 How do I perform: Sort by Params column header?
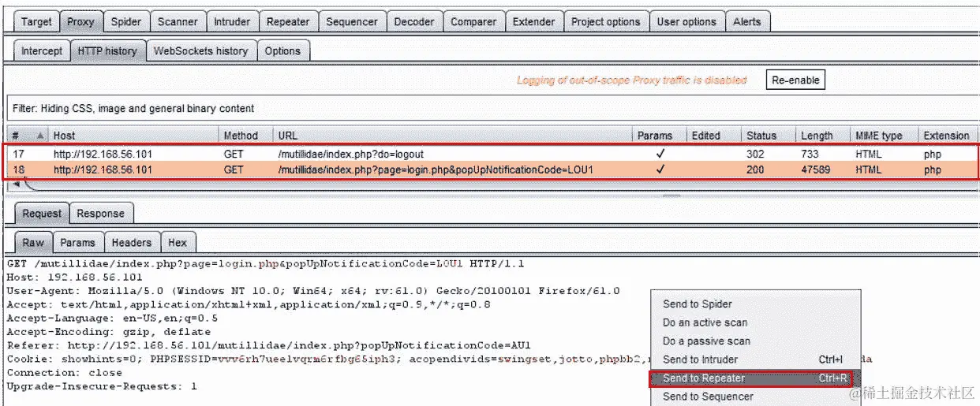point(659,135)
